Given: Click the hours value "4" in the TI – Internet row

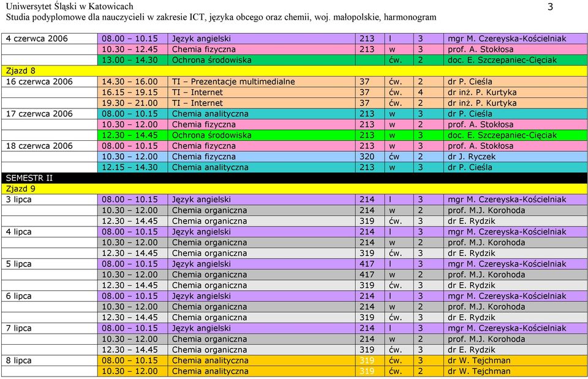Looking at the screenshot, I should tap(420, 92).
